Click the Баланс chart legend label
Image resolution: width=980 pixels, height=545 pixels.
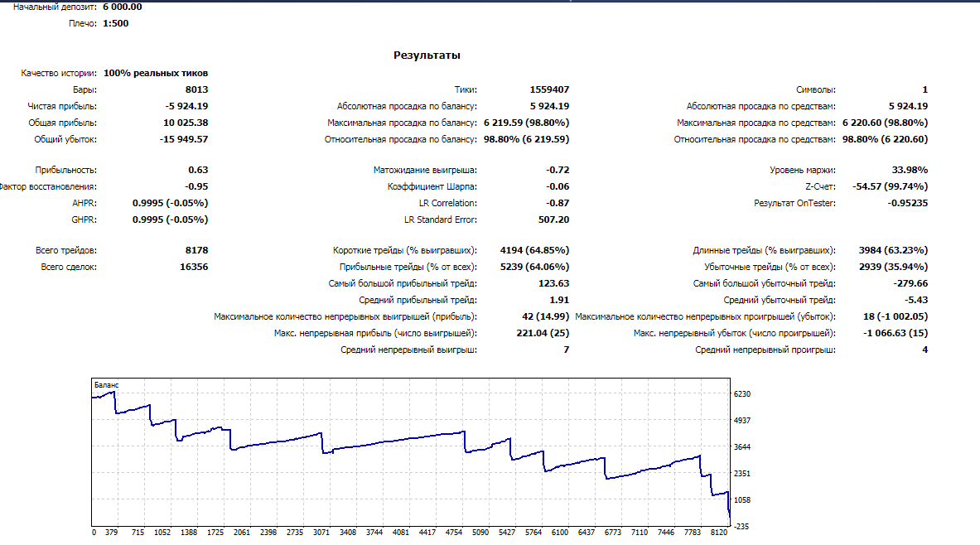(106, 385)
